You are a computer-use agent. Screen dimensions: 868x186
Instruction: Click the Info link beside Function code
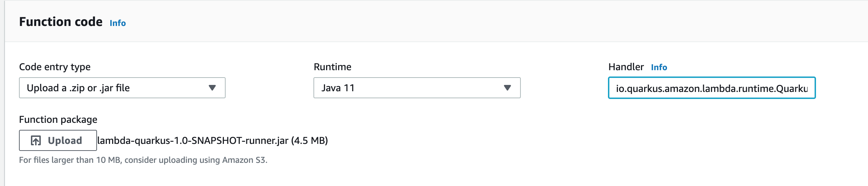(x=117, y=23)
